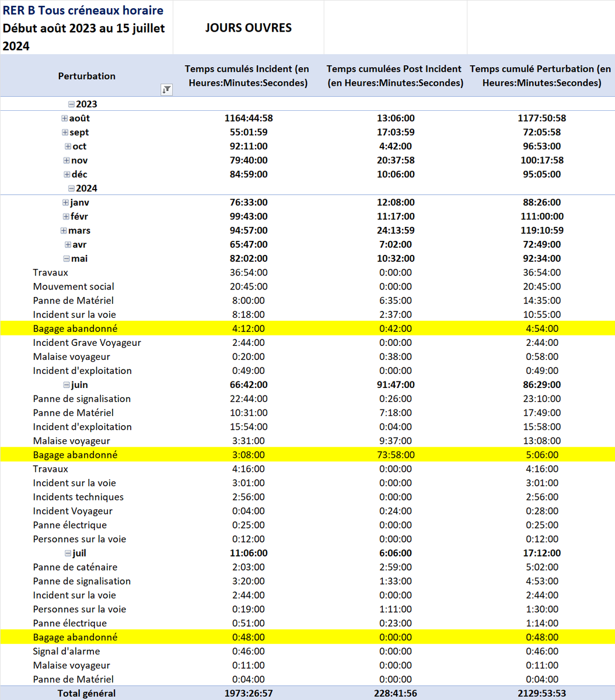This screenshot has width=615, height=700.
Task: Select août perturbation total 1177:50:58
Action: (x=541, y=118)
